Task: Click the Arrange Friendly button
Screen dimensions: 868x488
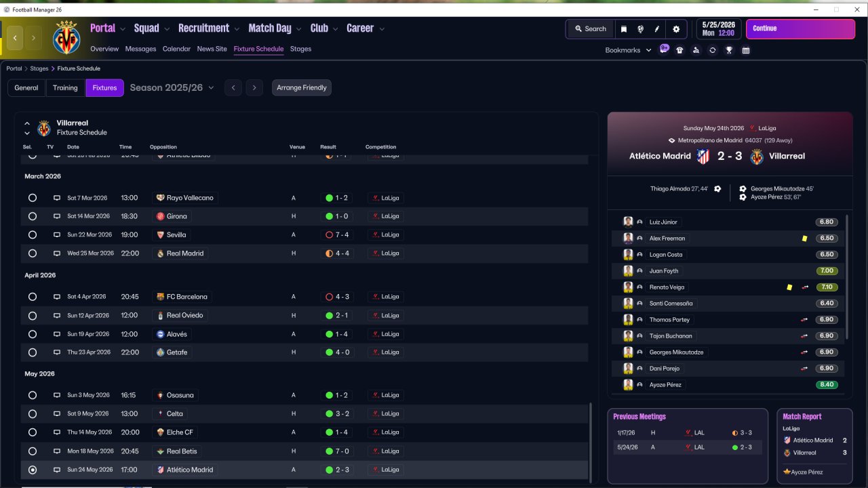Action: point(302,87)
